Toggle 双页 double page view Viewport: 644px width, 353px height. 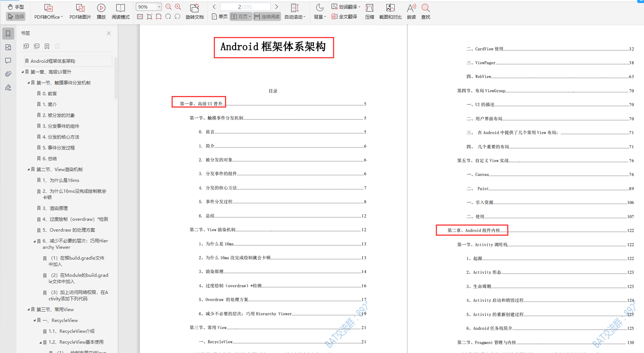pos(241,16)
